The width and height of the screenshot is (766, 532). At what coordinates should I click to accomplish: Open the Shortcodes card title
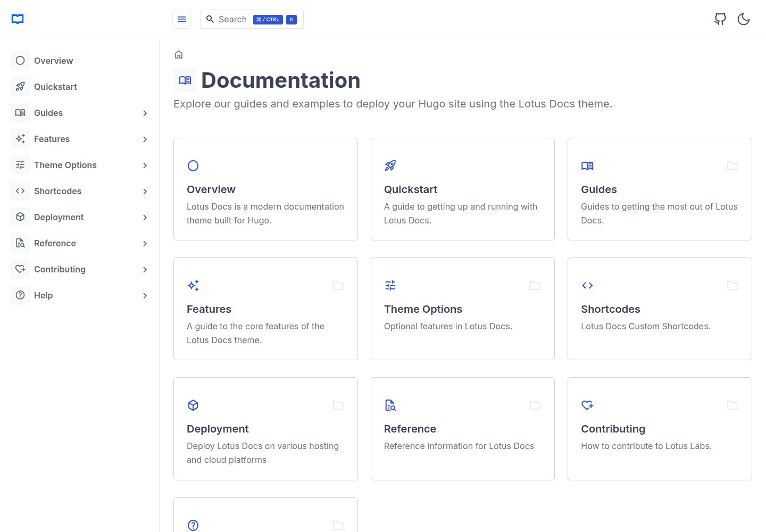[611, 309]
